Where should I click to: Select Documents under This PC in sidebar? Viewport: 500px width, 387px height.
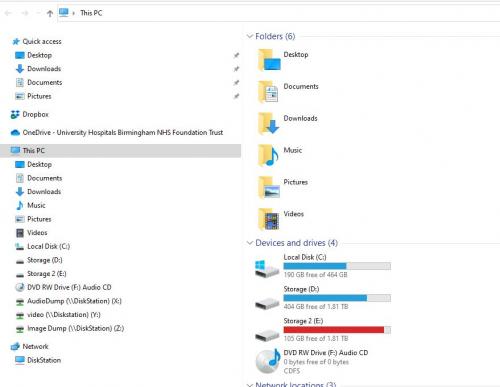[x=45, y=178]
